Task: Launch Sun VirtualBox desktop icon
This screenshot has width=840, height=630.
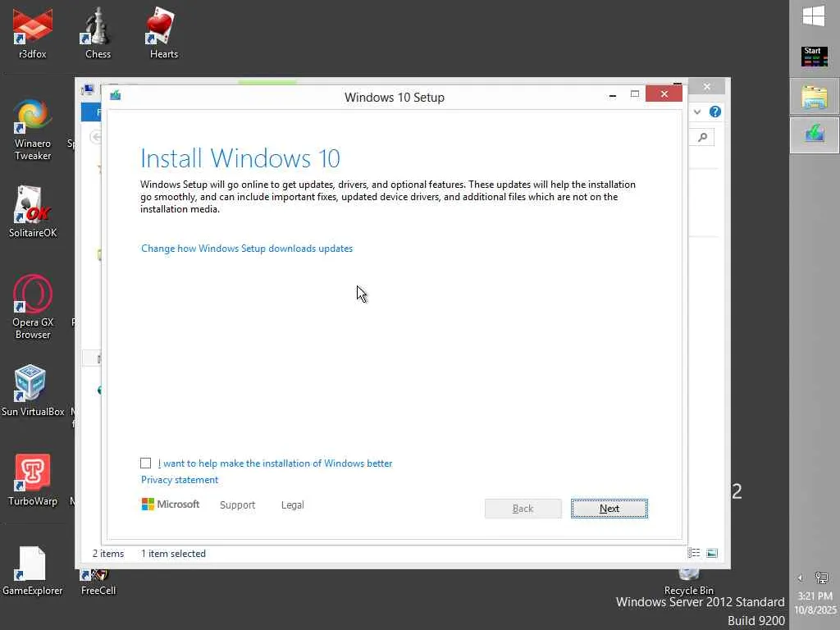Action: coord(33,390)
